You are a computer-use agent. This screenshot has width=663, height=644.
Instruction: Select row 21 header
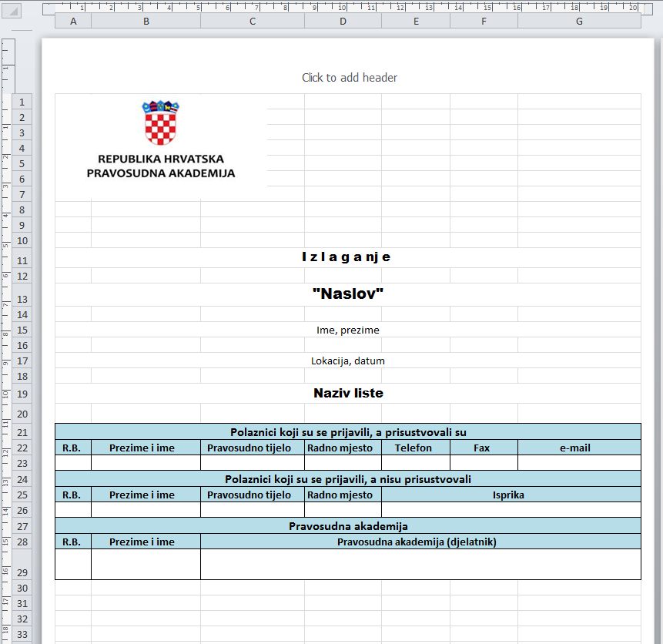coord(22,432)
